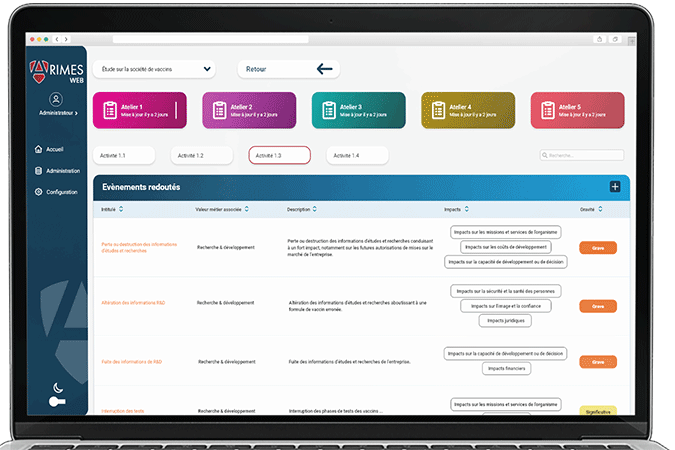Screen dimensions: 675x450
Task: Click Accueil house icon
Action: point(38,149)
